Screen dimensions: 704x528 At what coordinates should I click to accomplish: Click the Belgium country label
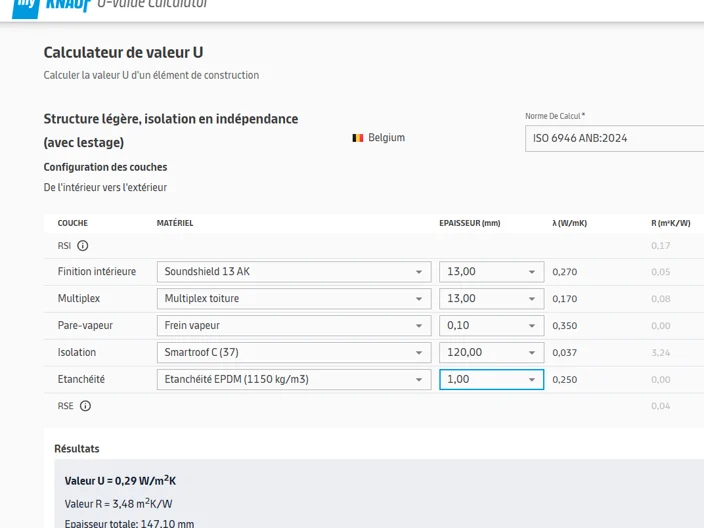click(x=387, y=137)
